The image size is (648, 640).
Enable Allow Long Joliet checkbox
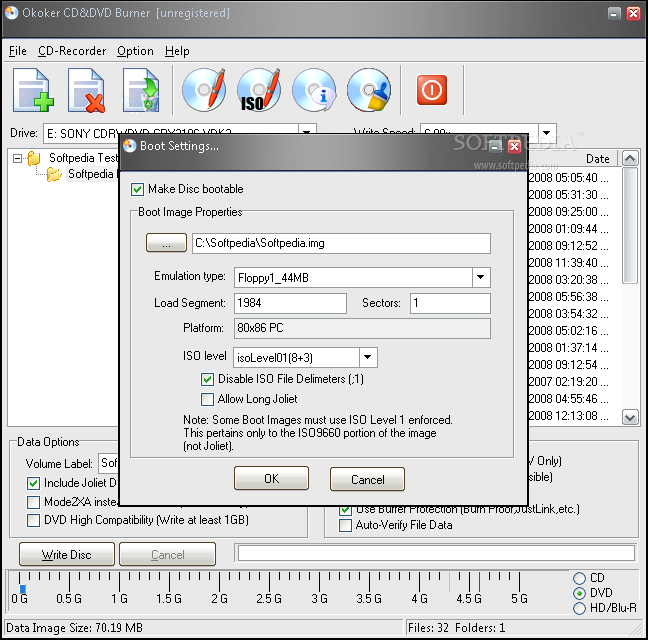(x=207, y=399)
